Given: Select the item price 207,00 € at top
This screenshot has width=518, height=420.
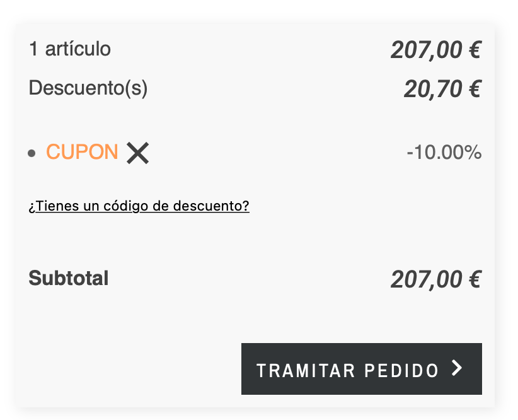Looking at the screenshot, I should pyautogui.click(x=435, y=50).
